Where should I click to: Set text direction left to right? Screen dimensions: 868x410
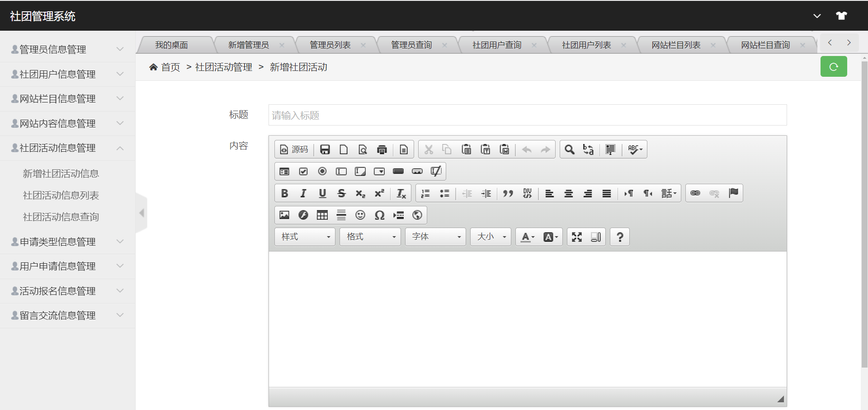click(628, 193)
